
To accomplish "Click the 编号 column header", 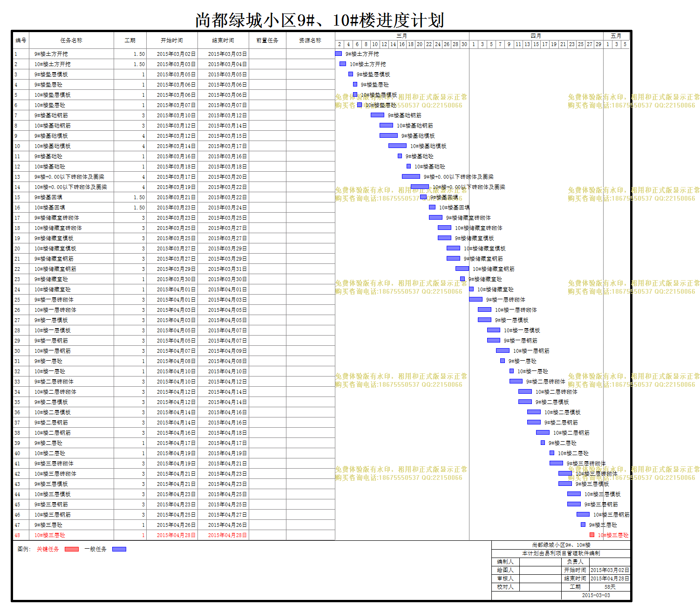I will 21,40.
